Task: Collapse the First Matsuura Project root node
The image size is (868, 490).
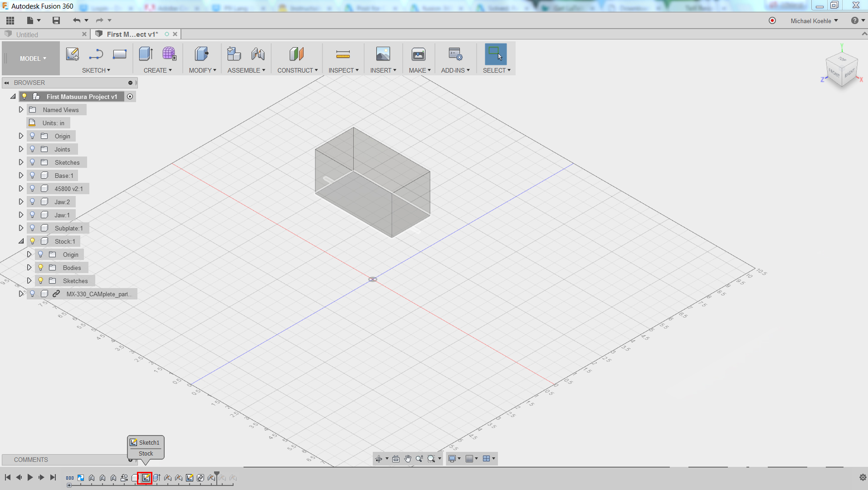Action: tap(13, 96)
